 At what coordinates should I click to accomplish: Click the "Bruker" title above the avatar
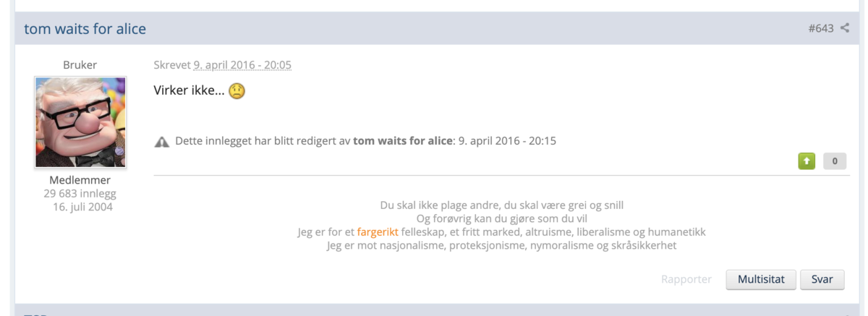click(x=80, y=65)
